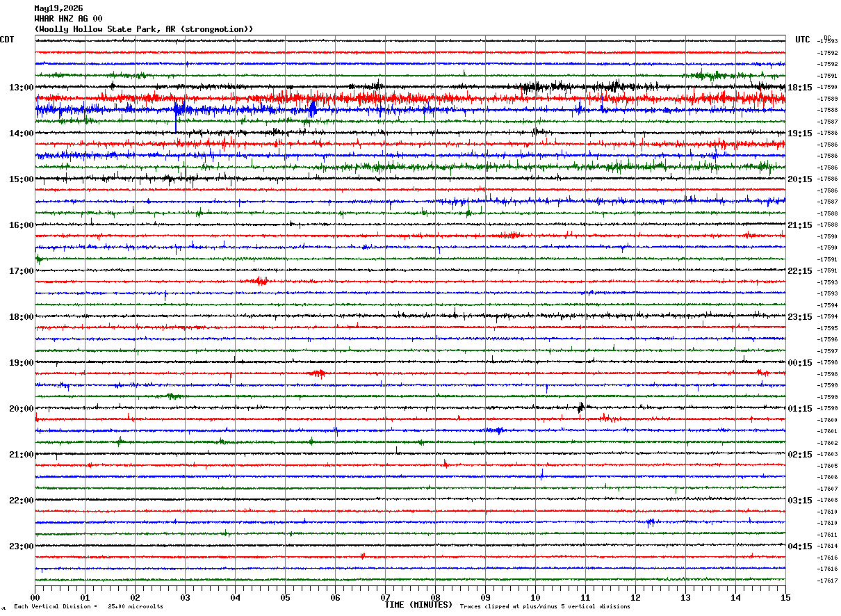Click minute 08 tick label

tap(435, 597)
